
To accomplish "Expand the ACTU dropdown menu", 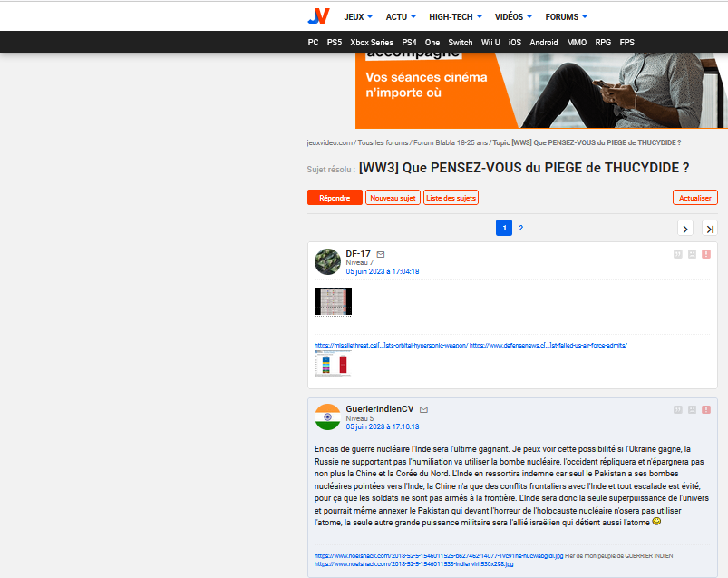I will click(401, 16).
